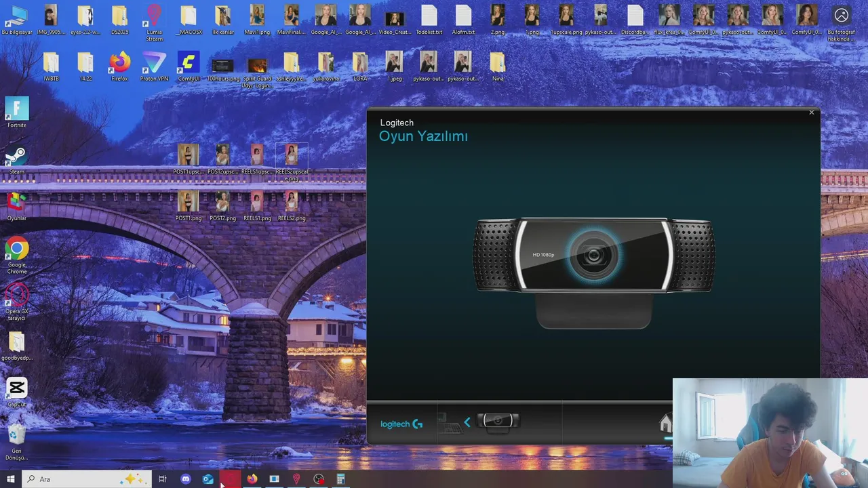Select the IWBTB folder

pyautogui.click(x=51, y=67)
